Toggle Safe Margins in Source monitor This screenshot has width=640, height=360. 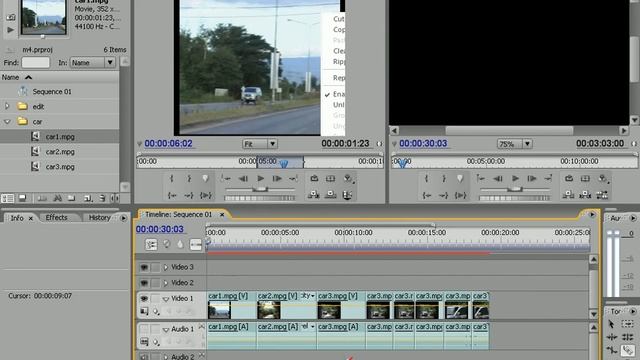tap(330, 178)
